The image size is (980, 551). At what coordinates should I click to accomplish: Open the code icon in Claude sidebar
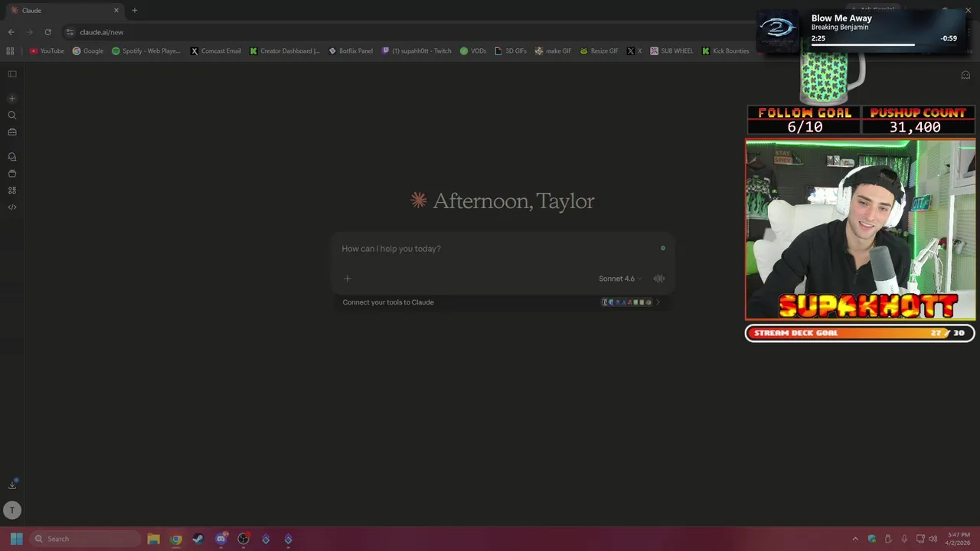click(x=12, y=207)
